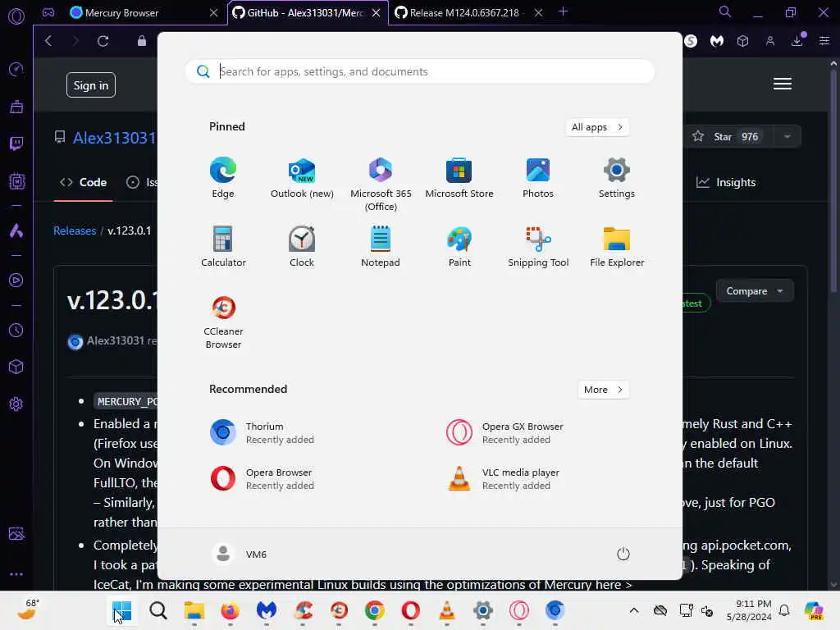Viewport: 840px width, 630px height.
Task: Open recently added Opera GX Browser
Action: (504, 432)
